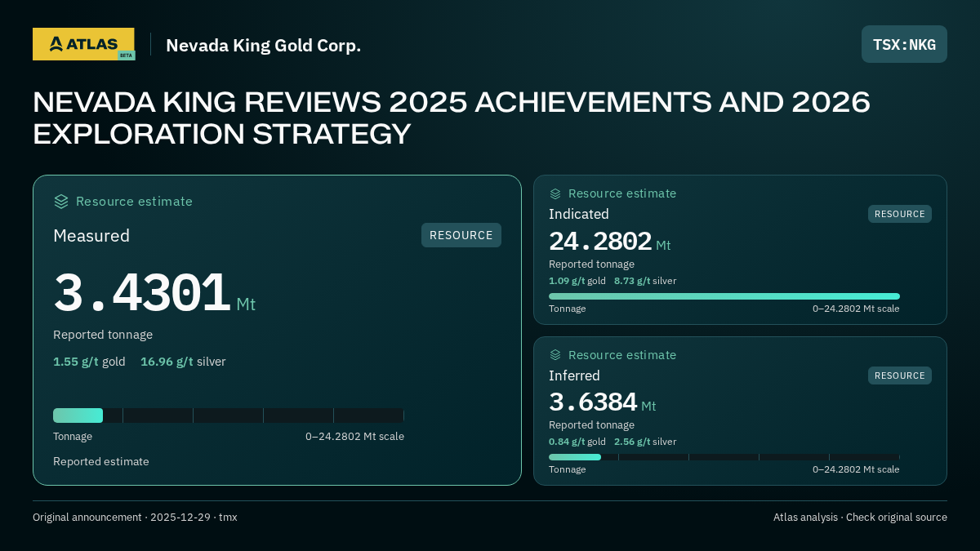Click Resource estimate label in Indicated card

pos(622,193)
